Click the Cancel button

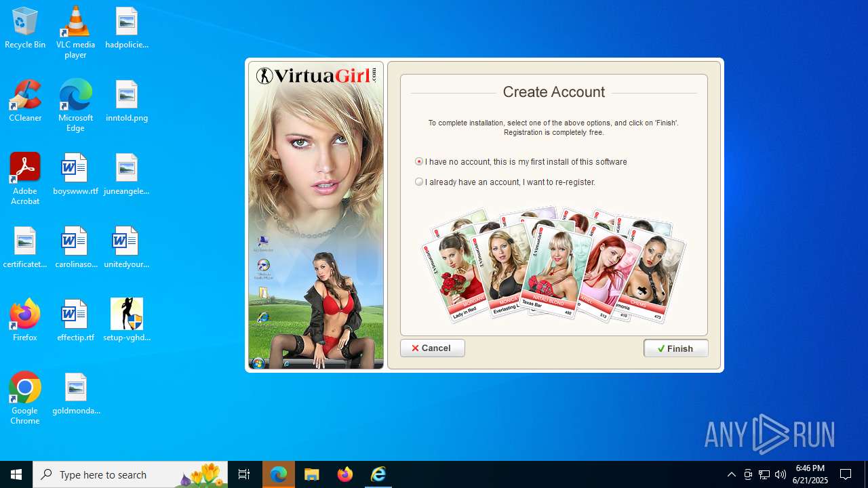[432, 348]
